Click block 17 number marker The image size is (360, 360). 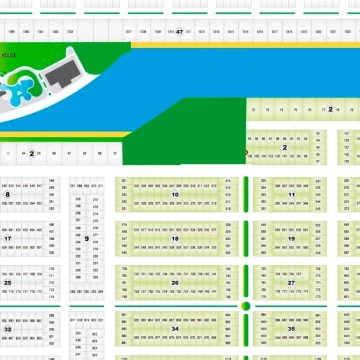pyautogui.click(x=7, y=239)
